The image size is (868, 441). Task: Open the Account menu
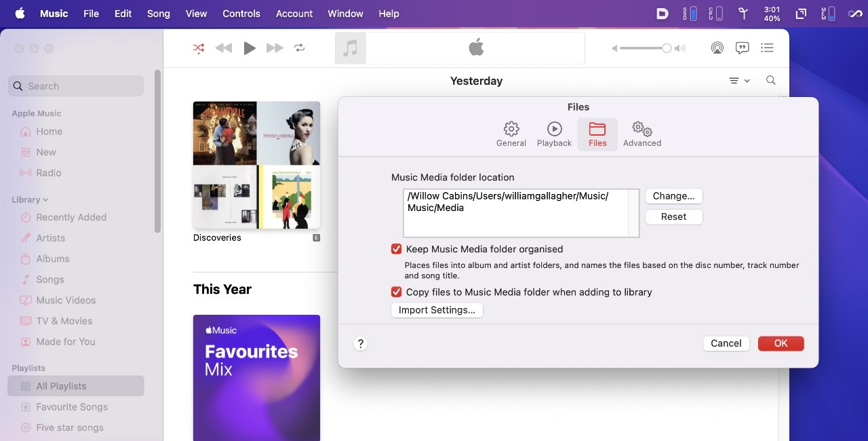[x=294, y=14]
